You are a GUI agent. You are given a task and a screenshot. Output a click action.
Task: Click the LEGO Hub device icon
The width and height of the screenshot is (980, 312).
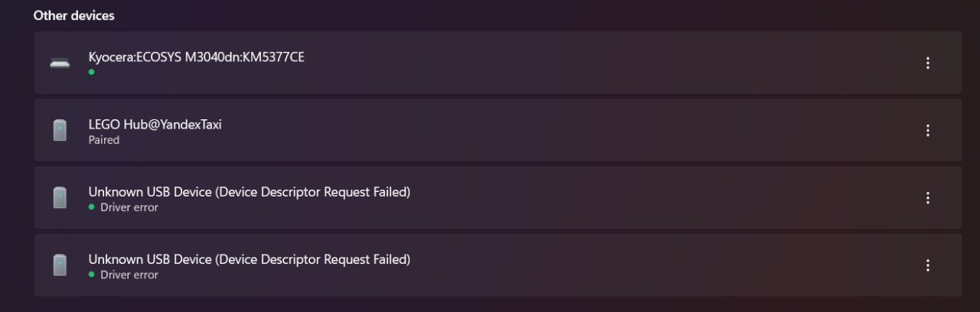(60, 130)
